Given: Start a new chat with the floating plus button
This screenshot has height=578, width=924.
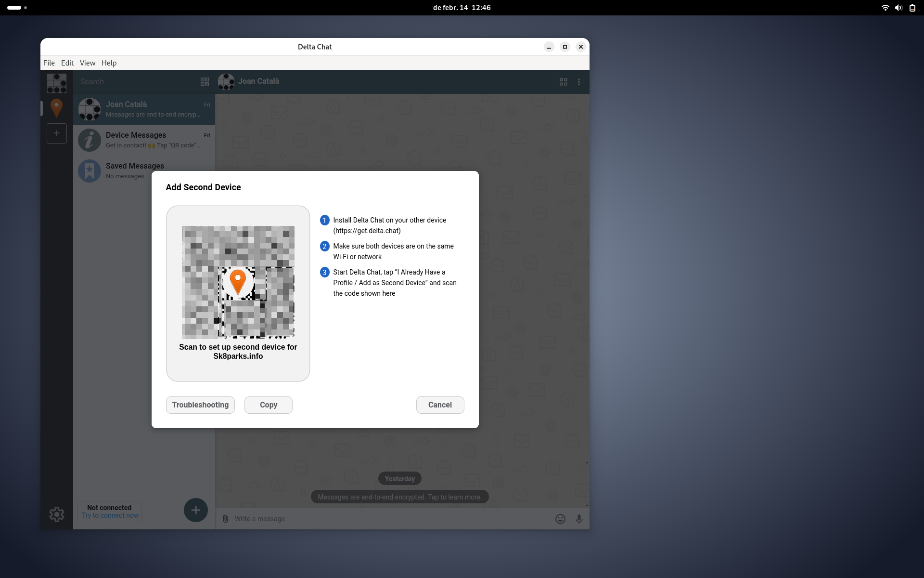Looking at the screenshot, I should tap(195, 510).
